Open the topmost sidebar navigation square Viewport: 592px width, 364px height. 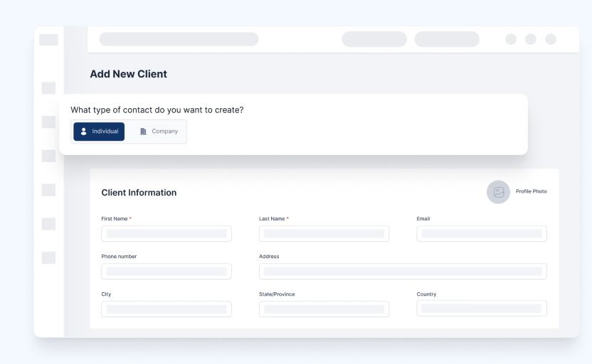click(48, 88)
